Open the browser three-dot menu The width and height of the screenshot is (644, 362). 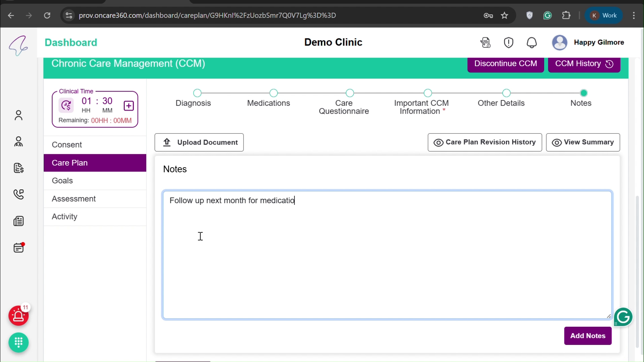click(x=634, y=15)
